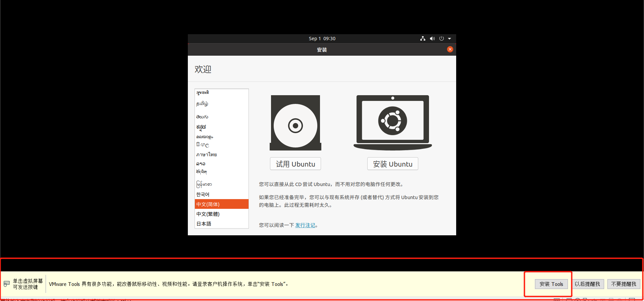
Task: Select తెలుగు in the language list
Action: click(x=221, y=117)
